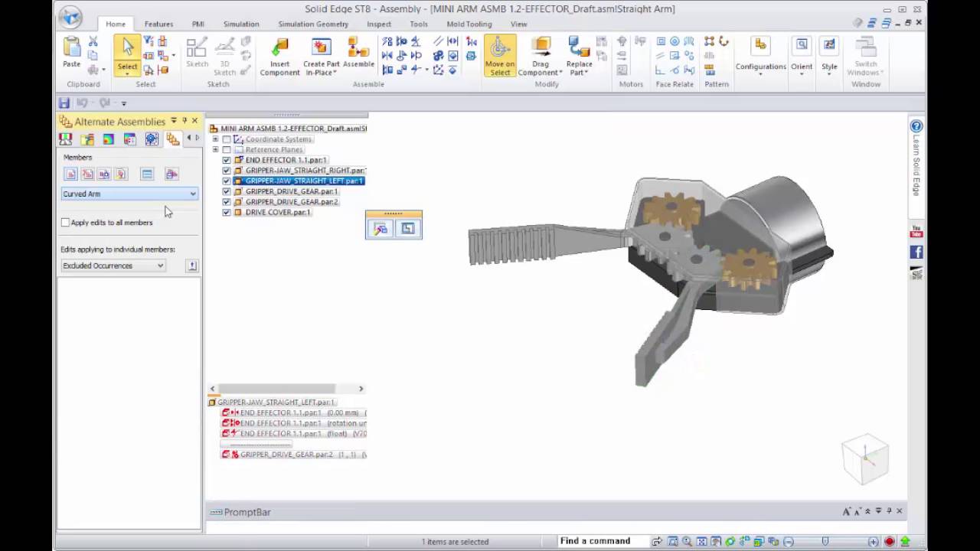Close the PromptBar
The height and width of the screenshot is (551, 980).
(900, 511)
